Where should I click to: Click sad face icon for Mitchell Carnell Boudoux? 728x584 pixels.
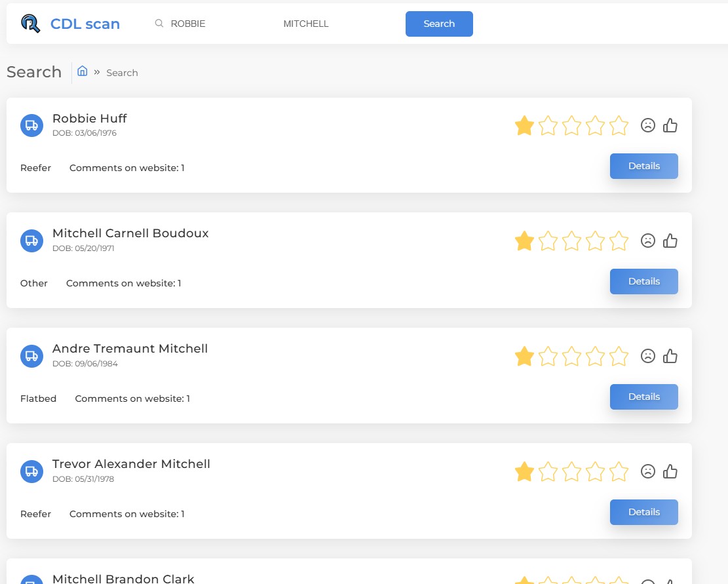648,241
